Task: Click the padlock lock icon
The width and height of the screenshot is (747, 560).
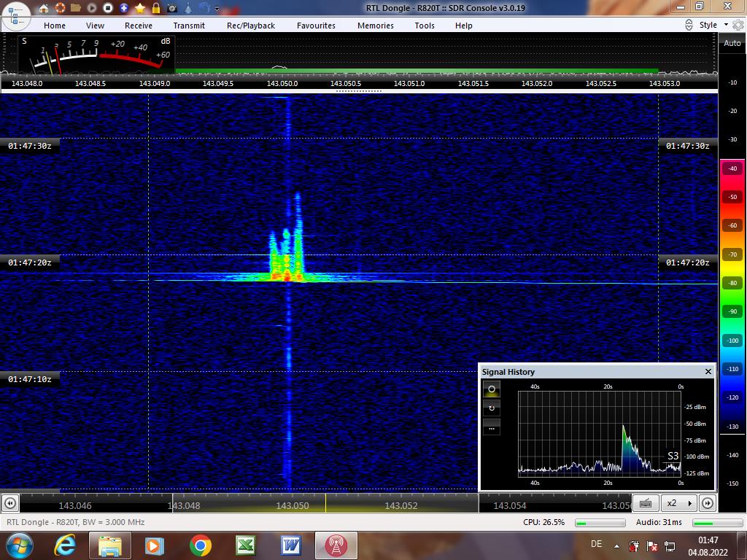Action: click(156, 8)
